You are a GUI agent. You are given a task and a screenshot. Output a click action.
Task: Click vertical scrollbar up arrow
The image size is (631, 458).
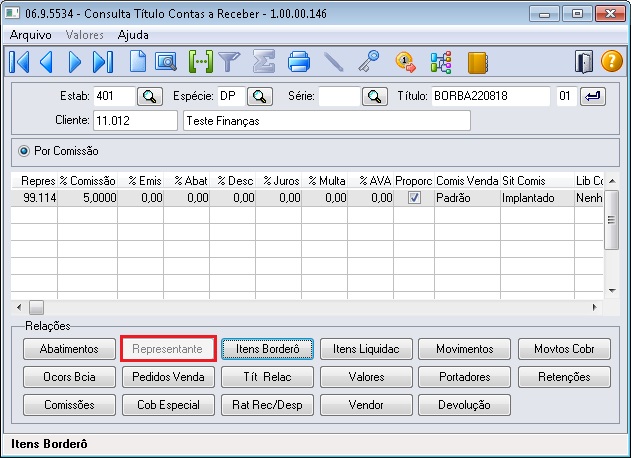[x=612, y=181]
